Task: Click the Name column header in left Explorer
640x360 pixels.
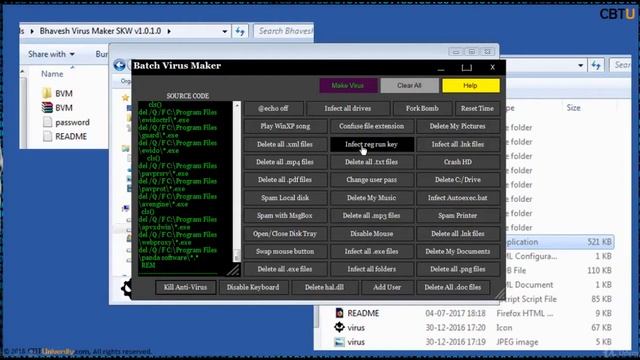Action: (x=52, y=74)
